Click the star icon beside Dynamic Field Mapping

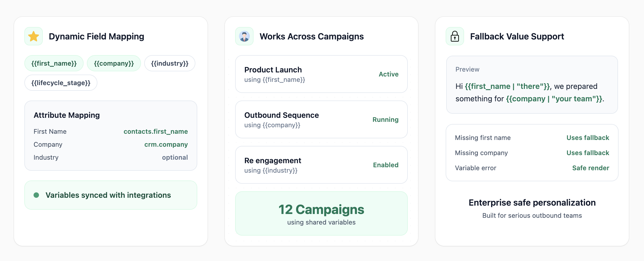tap(34, 36)
